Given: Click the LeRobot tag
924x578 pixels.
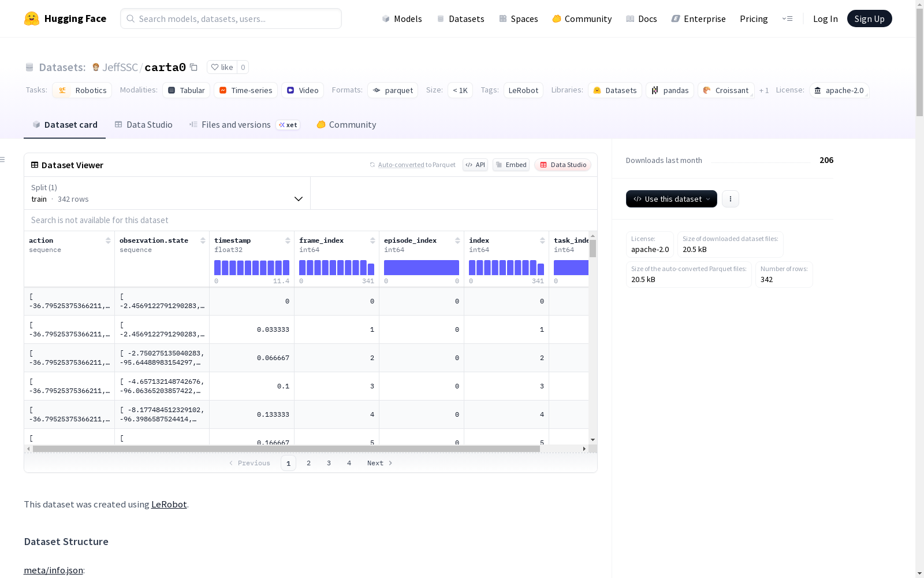Looking at the screenshot, I should point(523,90).
